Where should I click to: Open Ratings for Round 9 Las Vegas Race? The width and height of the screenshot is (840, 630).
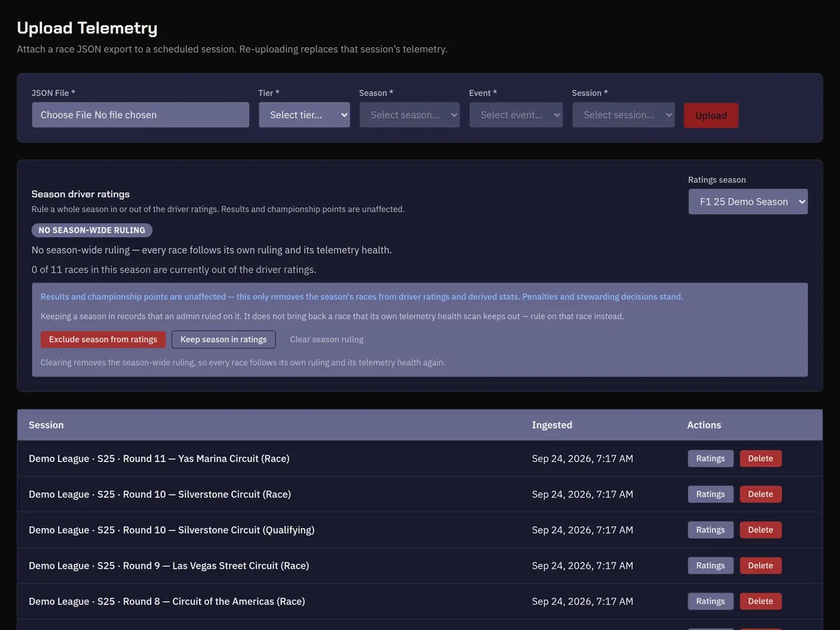point(710,566)
